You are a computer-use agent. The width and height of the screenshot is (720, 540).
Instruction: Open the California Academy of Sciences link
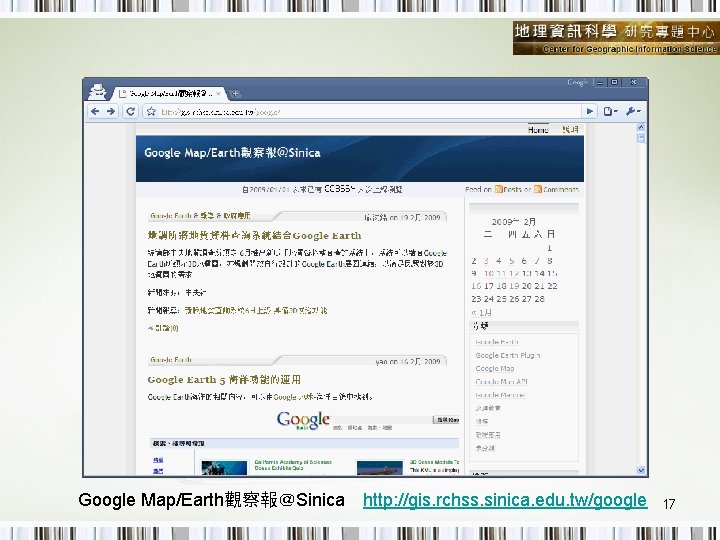[293, 465]
